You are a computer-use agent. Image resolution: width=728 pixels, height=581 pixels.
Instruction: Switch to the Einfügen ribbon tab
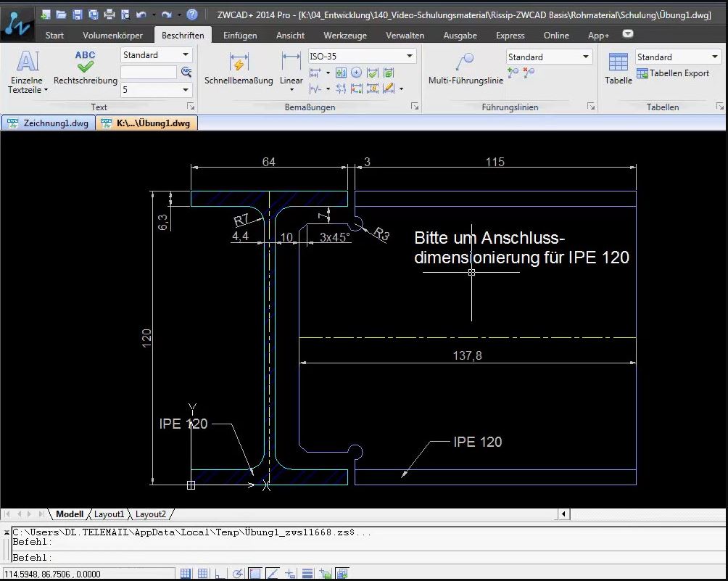pos(240,36)
